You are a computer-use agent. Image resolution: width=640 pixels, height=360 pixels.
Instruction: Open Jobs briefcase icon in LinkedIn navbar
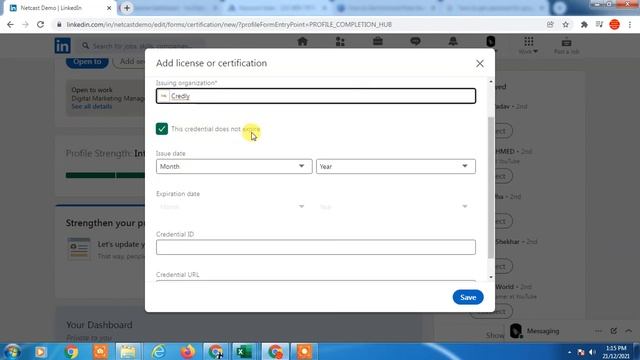(x=378, y=42)
